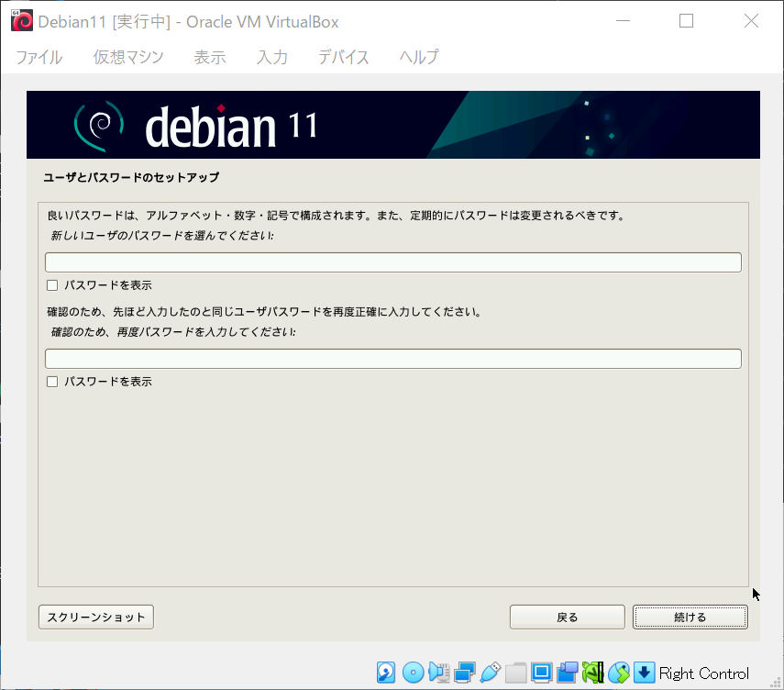This screenshot has width=784, height=690.
Task: Open the 表示 menu
Action: pos(210,57)
